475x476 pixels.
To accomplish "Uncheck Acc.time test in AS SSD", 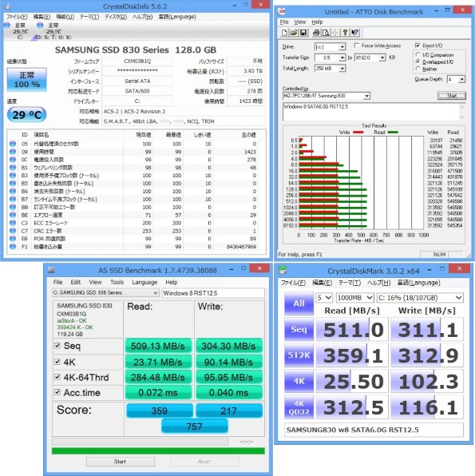I will point(57,392).
